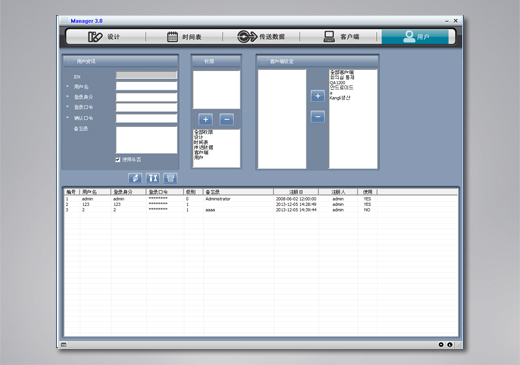Click the delete user trash icon
520x365 pixels.
pos(170,178)
